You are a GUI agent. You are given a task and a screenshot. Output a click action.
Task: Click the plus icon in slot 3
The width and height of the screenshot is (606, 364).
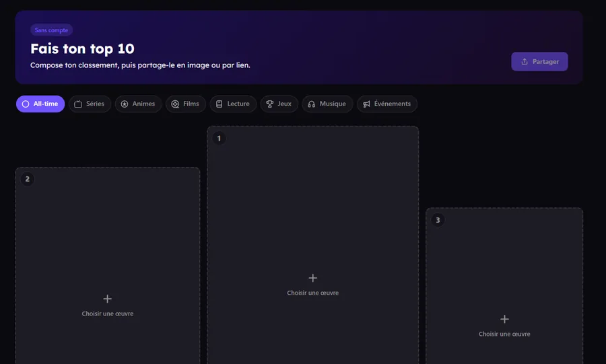[x=504, y=319]
